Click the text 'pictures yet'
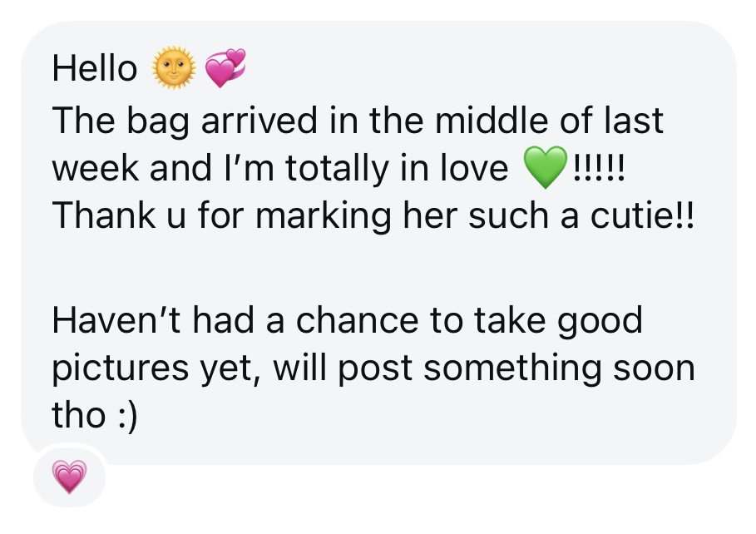 click(x=156, y=368)
